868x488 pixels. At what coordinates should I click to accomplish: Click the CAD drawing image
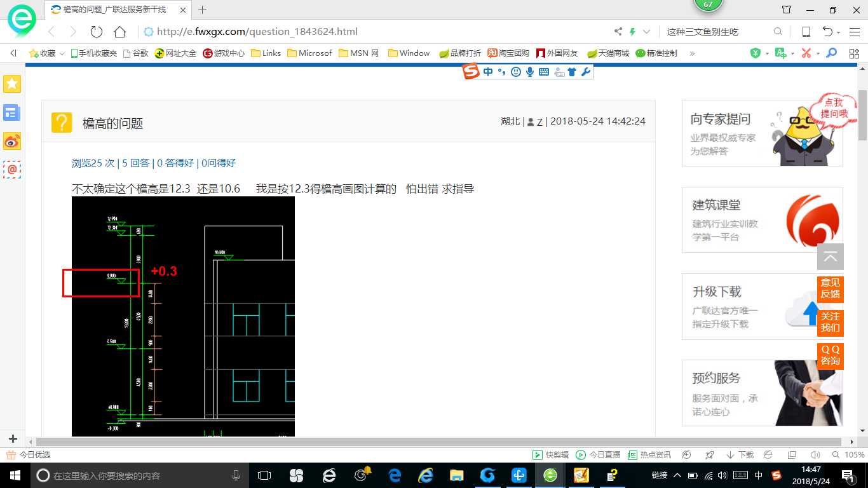[x=183, y=316]
